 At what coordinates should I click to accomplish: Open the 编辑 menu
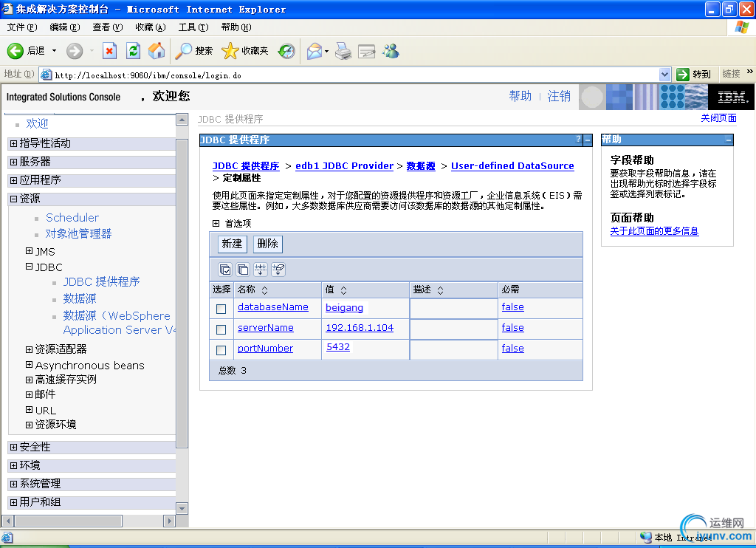[x=65, y=27]
